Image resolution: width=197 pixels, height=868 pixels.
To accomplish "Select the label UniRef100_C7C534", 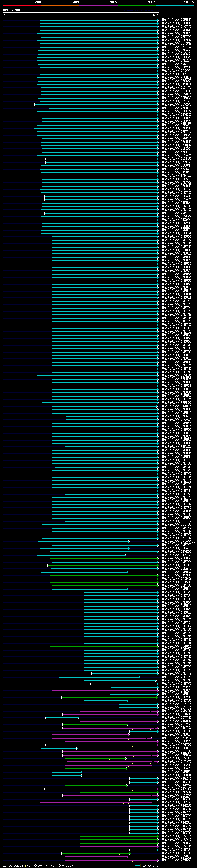I will [x=177, y=842].
